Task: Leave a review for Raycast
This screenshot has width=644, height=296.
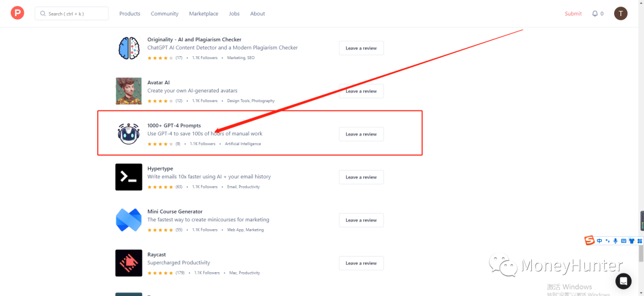Action: [x=361, y=263]
